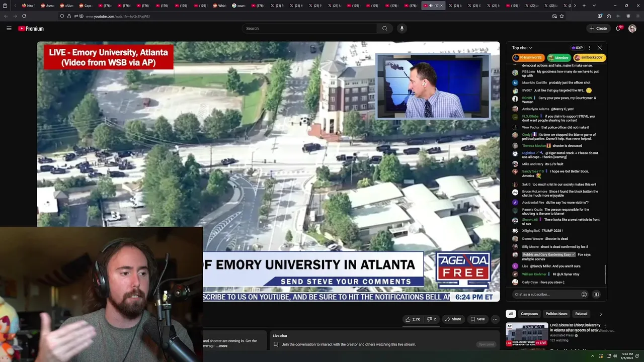
Task: Click the Nightbot chat username
Action: [528, 153]
